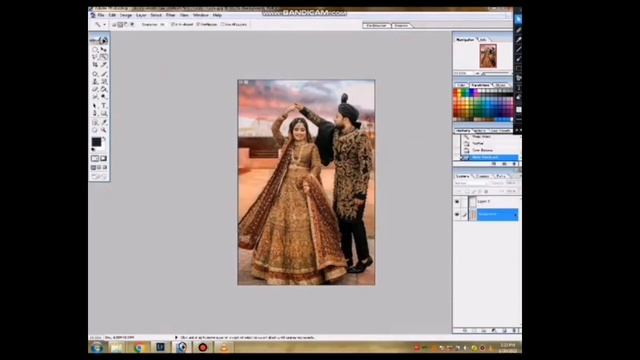This screenshot has width=640, height=360.
Task: Select the Type tool
Action: 104,105
